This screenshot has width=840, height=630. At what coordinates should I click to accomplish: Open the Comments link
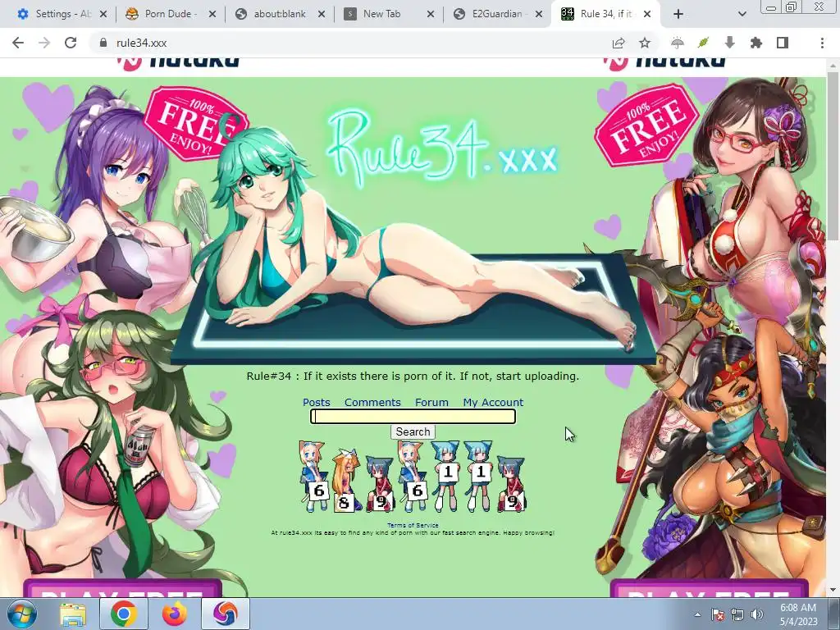pyautogui.click(x=372, y=402)
